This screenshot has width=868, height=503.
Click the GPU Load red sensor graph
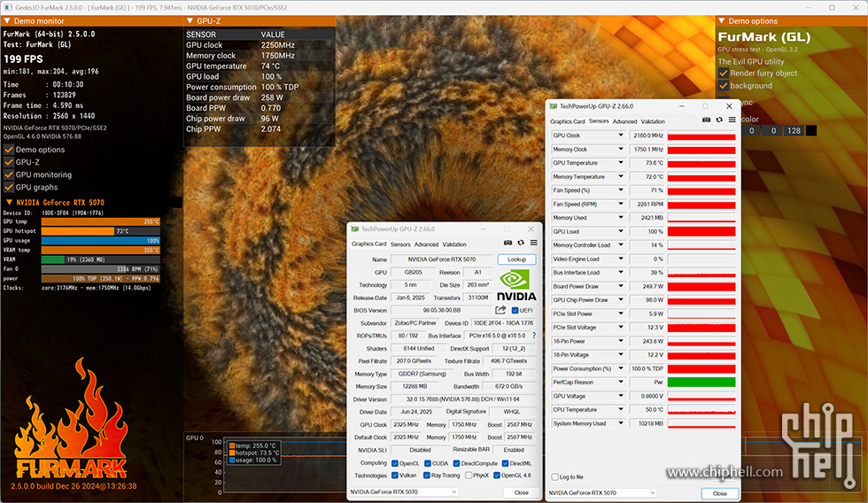point(701,231)
